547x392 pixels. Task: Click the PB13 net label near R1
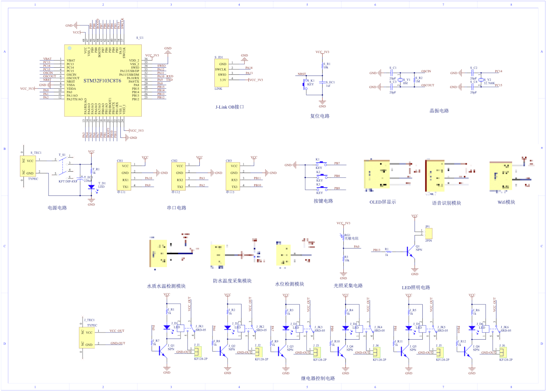click(x=376, y=250)
